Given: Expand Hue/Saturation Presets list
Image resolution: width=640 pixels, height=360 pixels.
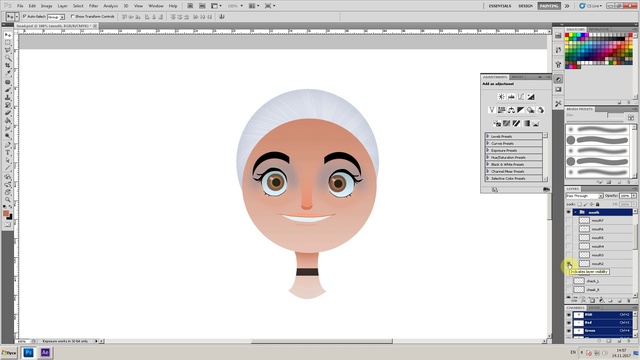Looking at the screenshot, I should click(x=488, y=157).
